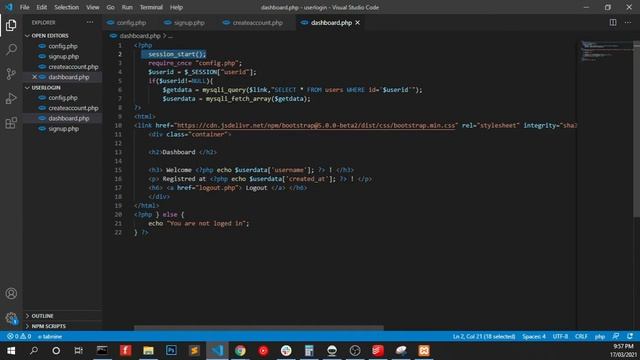Click the feedback icon in status bar

616,336
